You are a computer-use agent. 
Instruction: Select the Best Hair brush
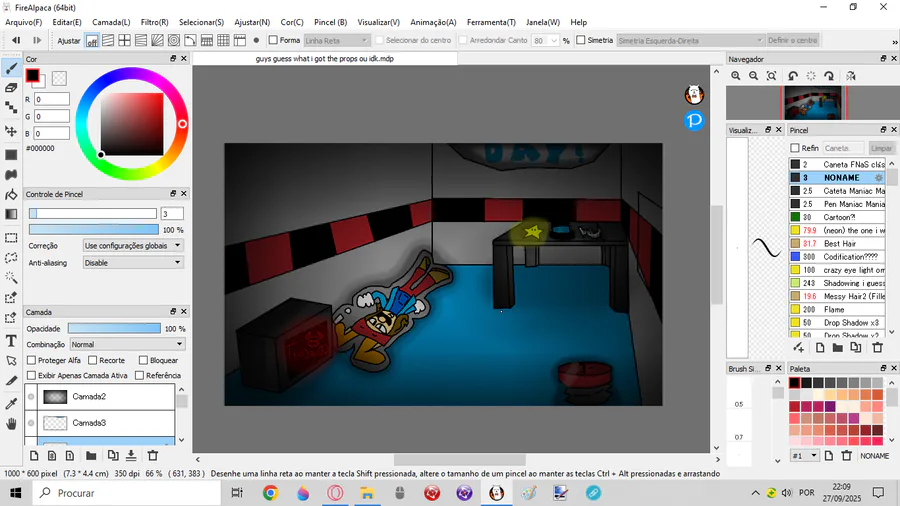(x=837, y=243)
